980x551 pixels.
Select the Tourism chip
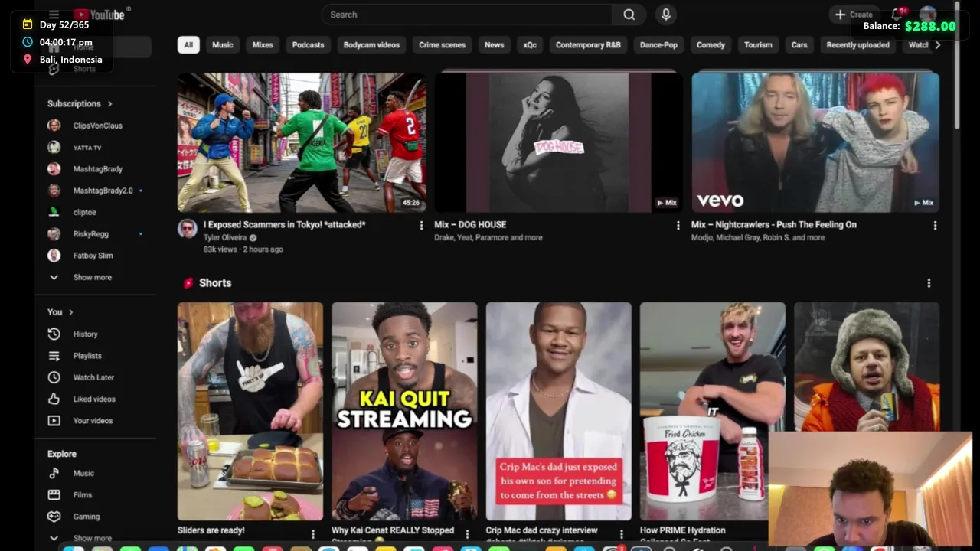pyautogui.click(x=758, y=45)
